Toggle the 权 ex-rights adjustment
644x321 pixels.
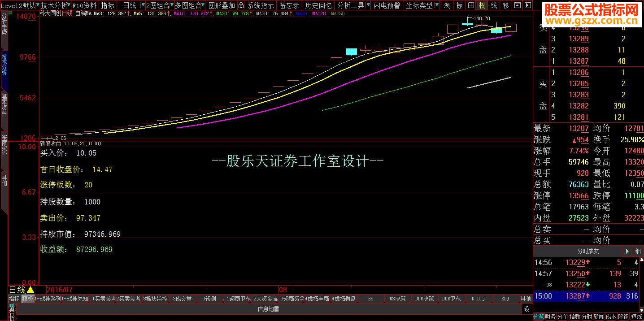481,5
